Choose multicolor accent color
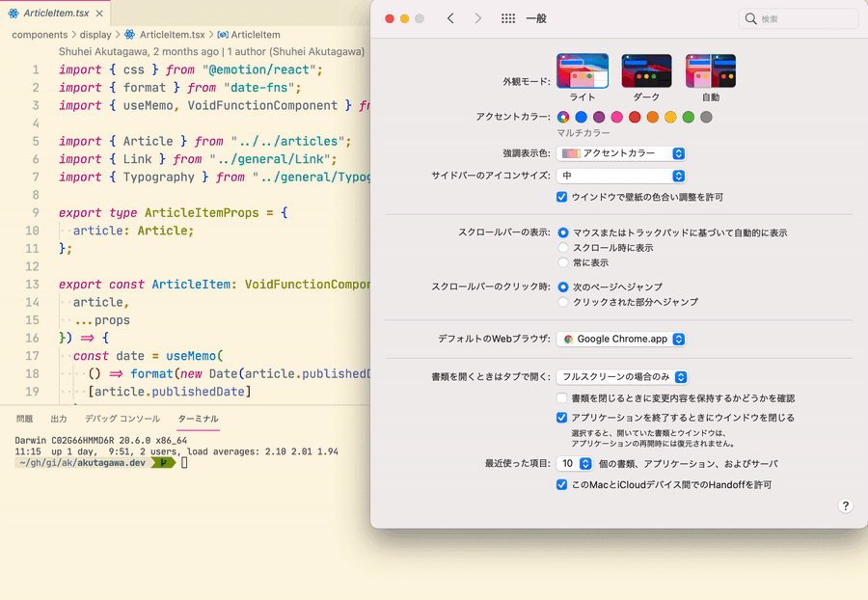The width and height of the screenshot is (868, 600). click(563, 117)
